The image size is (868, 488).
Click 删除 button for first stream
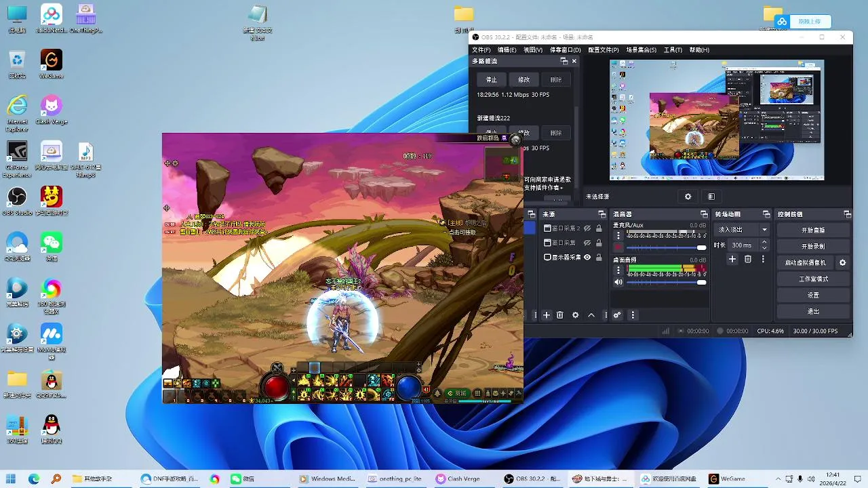556,79
